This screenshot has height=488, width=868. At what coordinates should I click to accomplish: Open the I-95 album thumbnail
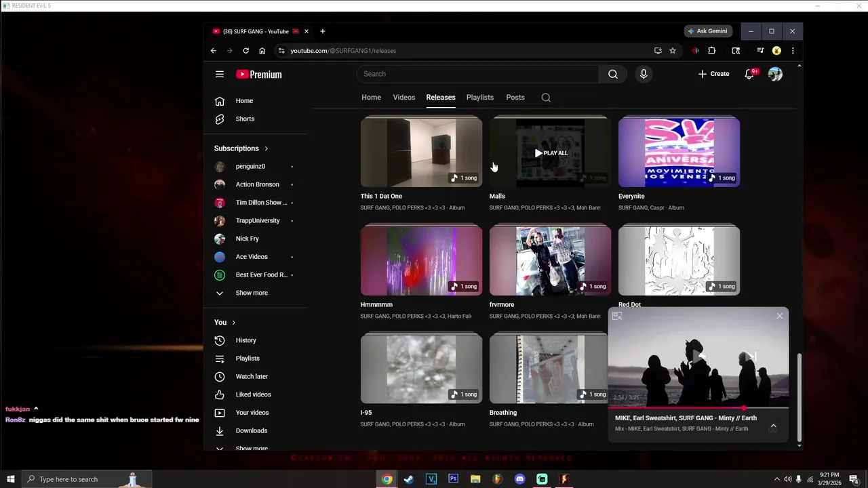coord(422,368)
